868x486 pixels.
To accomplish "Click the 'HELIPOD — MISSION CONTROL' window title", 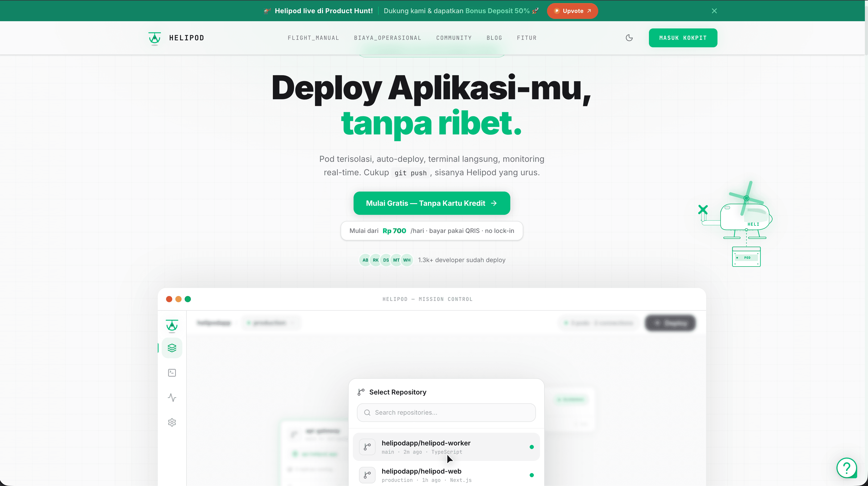I will pos(427,299).
